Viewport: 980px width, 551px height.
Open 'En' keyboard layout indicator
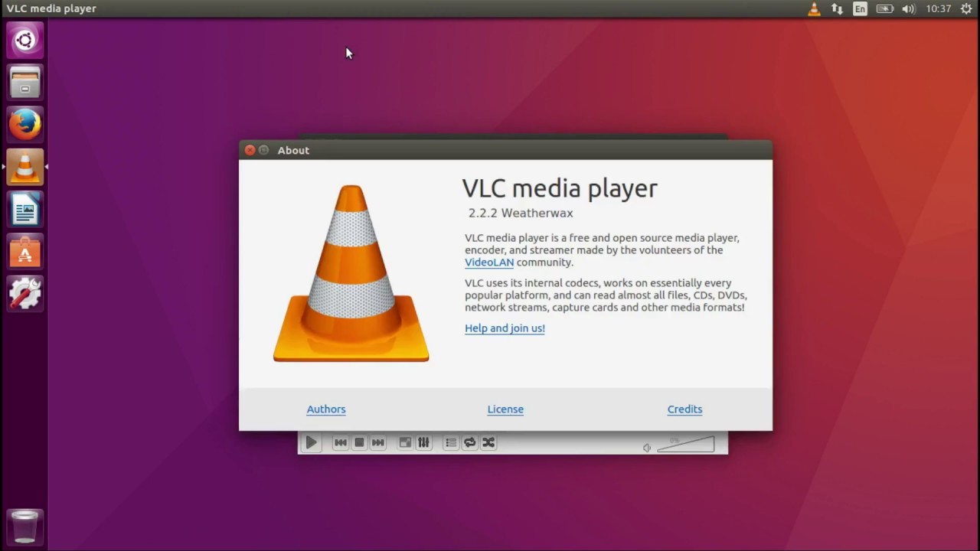(861, 9)
